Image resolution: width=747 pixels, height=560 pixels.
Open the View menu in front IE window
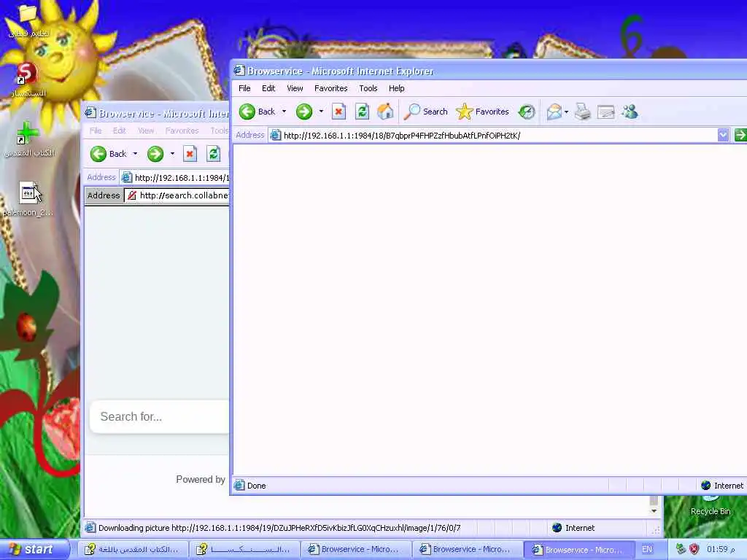[x=295, y=88]
